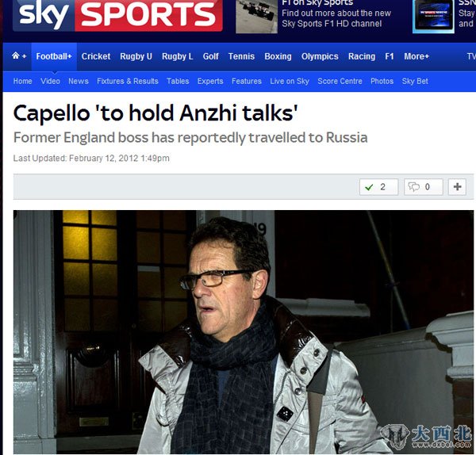Open the Fixtures & Results tab
The width and height of the screenshot is (476, 455).
(x=128, y=82)
